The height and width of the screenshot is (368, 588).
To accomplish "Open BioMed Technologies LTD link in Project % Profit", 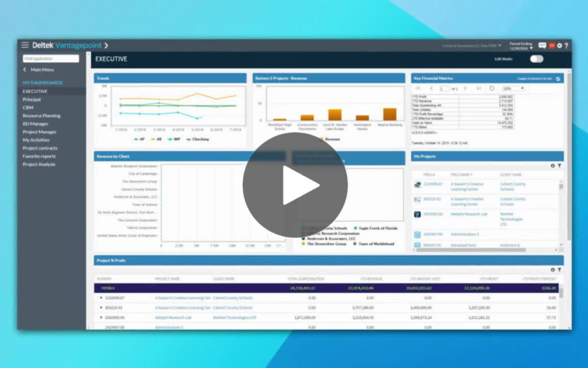I will click(x=234, y=318).
